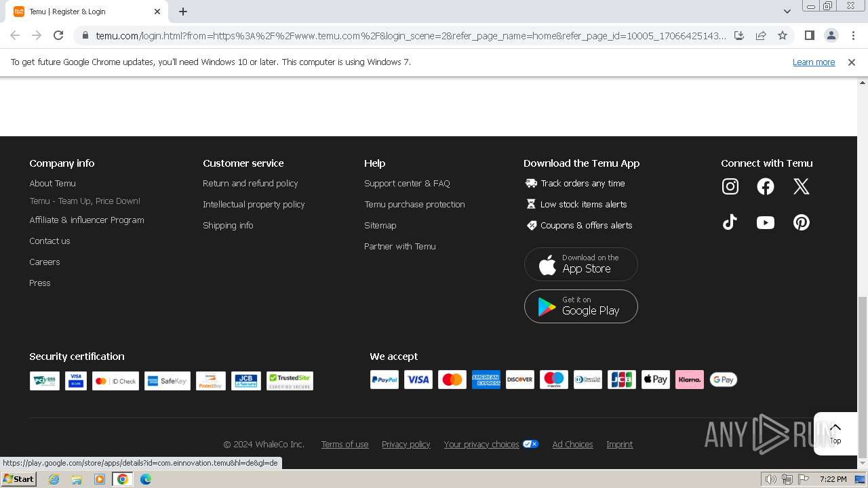
Task: Download on the App Store button
Action: click(x=581, y=264)
